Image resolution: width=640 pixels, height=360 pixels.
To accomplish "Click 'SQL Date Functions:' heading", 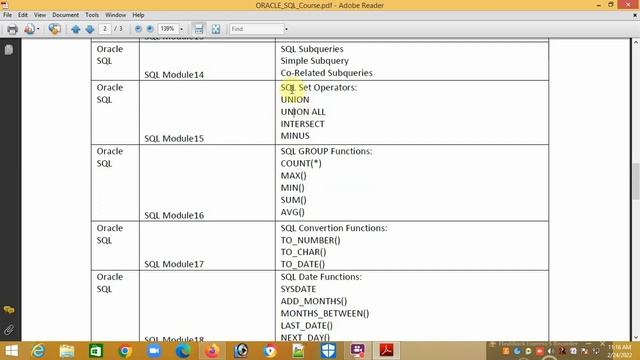I will point(321,277).
